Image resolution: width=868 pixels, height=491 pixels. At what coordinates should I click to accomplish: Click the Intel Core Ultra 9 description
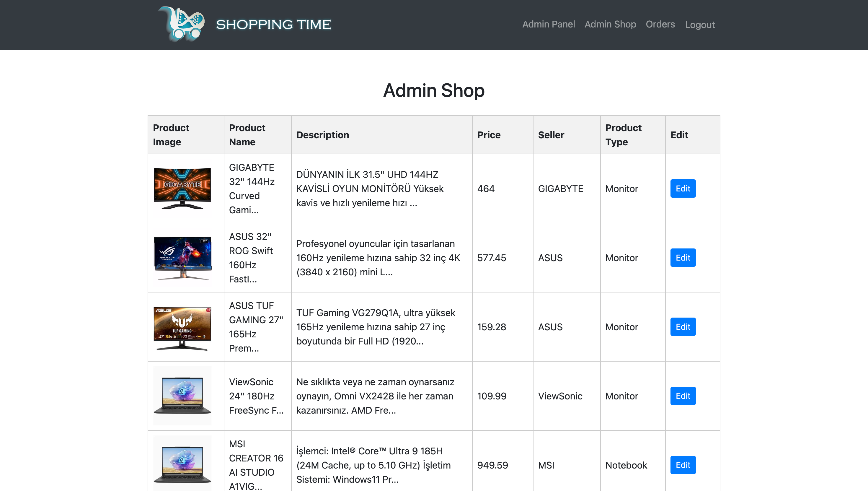click(373, 465)
